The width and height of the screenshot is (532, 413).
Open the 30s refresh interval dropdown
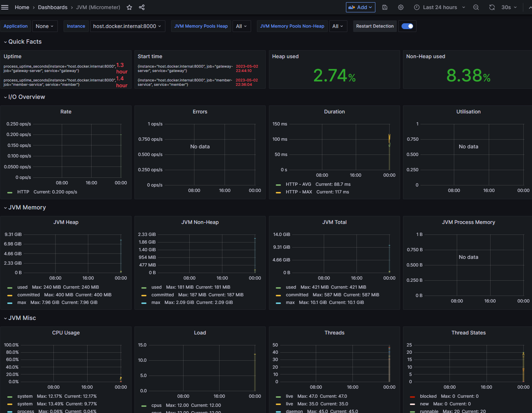click(509, 7)
